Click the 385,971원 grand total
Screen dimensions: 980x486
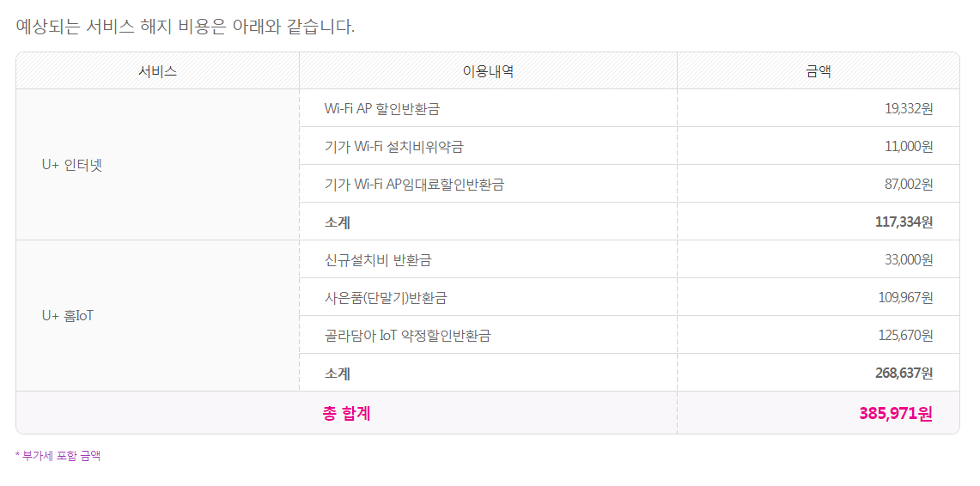(895, 413)
